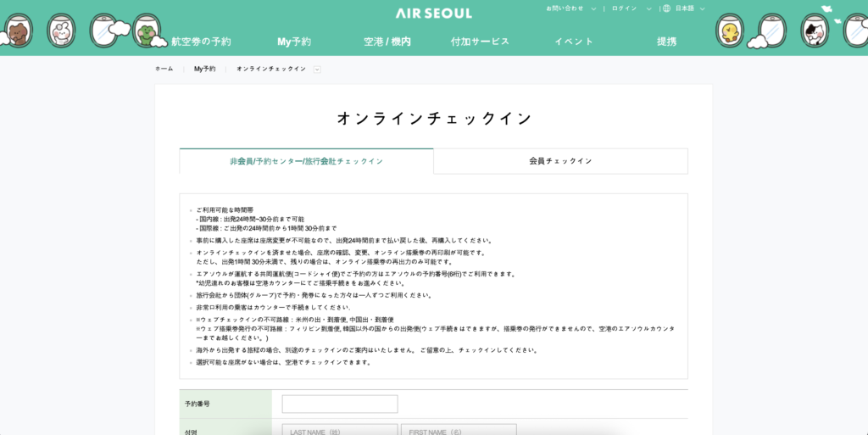Click the 旅行会社から団体(グループ) line
The width and height of the screenshot is (868, 435).
click(314, 296)
